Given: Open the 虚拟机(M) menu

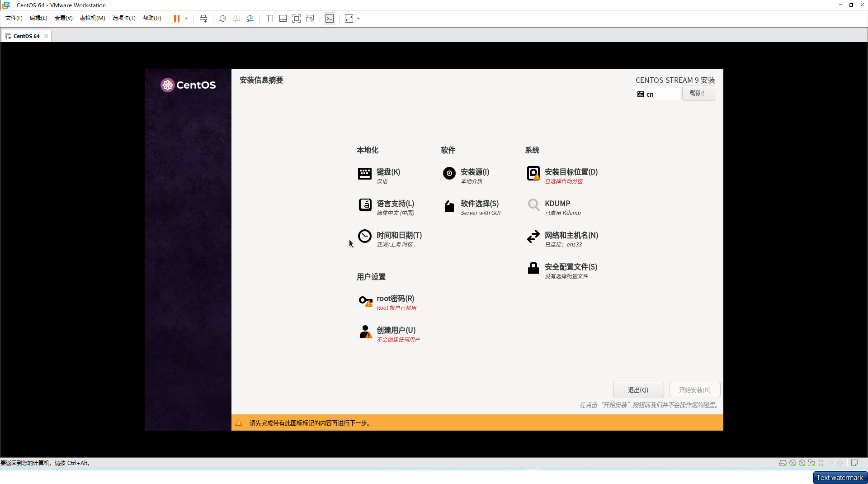Looking at the screenshot, I should tap(93, 18).
